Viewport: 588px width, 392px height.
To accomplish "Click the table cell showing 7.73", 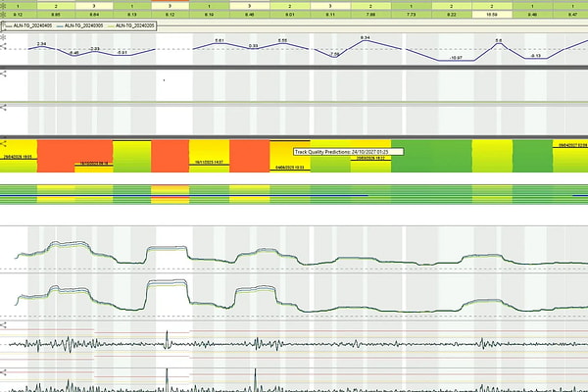I will click(x=412, y=15).
